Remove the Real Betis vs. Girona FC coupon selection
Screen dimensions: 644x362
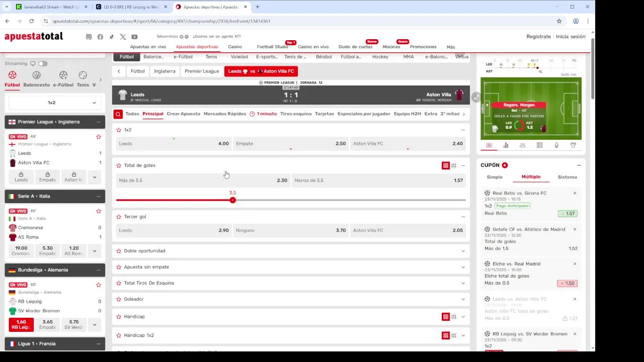point(575,193)
